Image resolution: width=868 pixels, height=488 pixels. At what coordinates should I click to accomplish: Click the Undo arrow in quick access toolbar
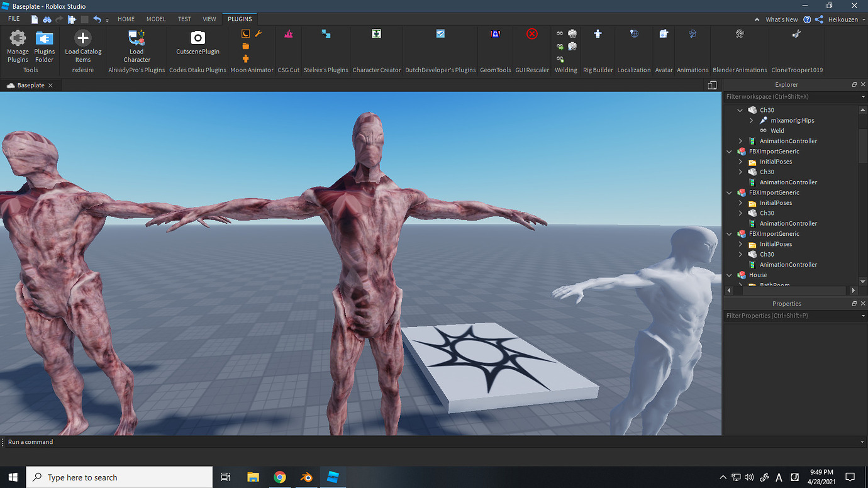[x=96, y=19]
